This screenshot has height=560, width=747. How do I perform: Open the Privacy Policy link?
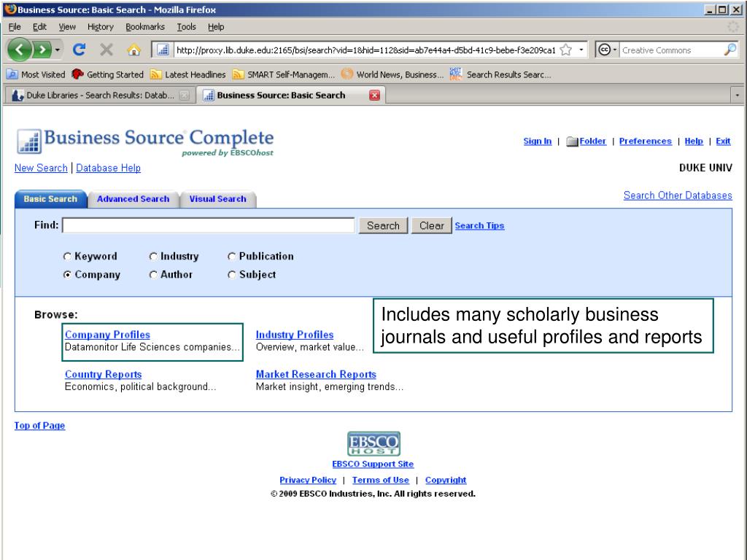308,480
